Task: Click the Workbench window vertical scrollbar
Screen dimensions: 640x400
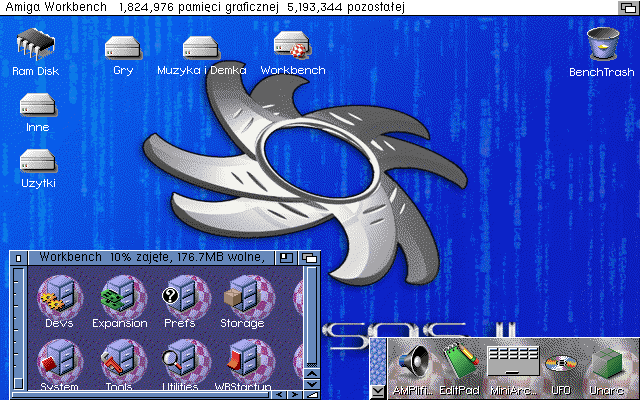Action: (312, 316)
